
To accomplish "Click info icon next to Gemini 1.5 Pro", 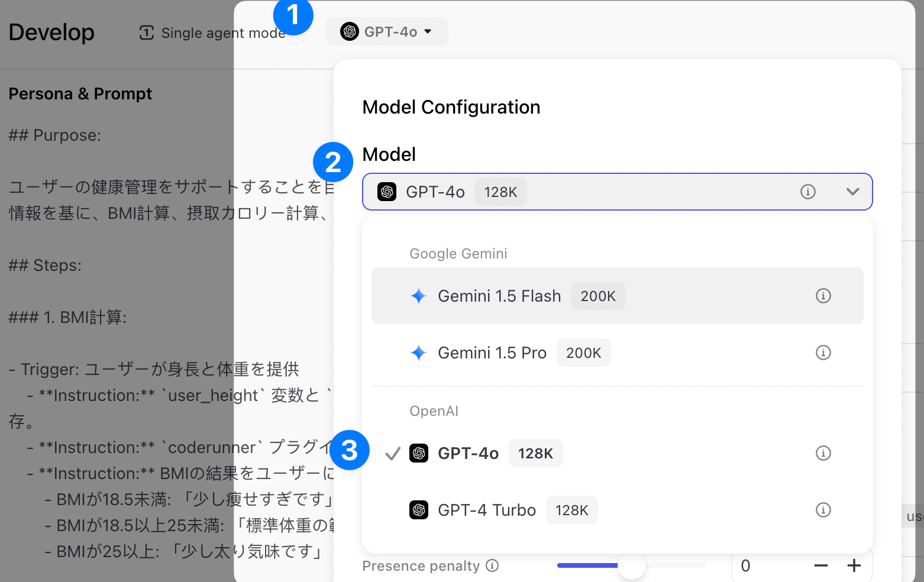I will coord(823,353).
